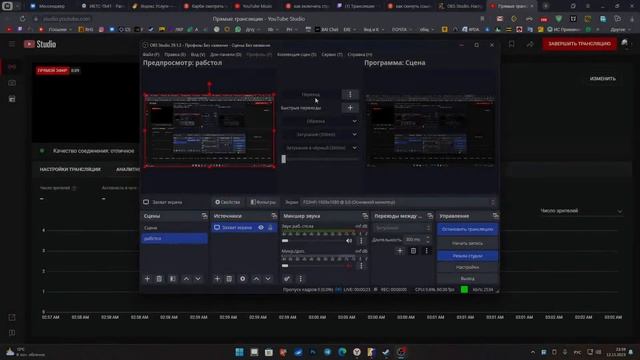640x360 pixels.
Task: Click ЗАВЕРШИТЬ ТРАНСЛЯЦИЮ in YouTube Studio
Action: (579, 44)
